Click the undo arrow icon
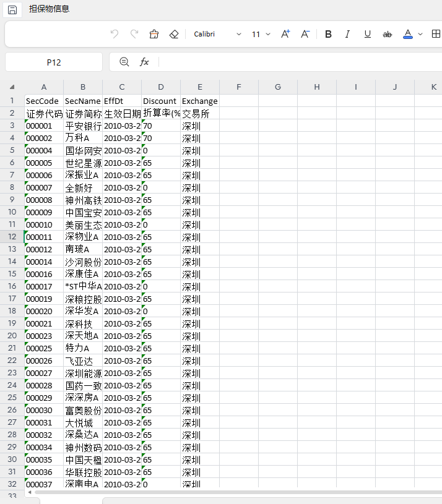442x504 pixels. pyautogui.click(x=115, y=34)
